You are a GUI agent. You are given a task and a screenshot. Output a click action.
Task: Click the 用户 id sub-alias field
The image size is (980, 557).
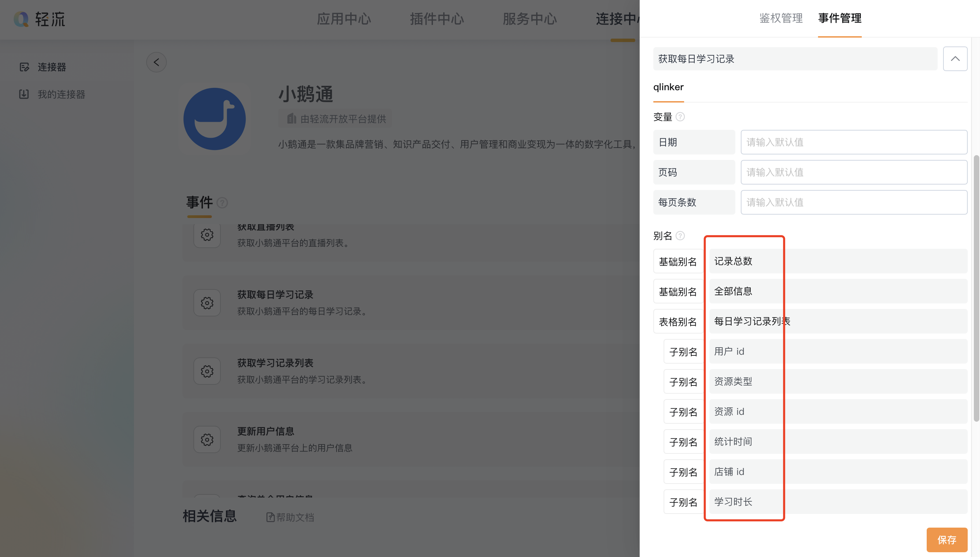point(838,351)
